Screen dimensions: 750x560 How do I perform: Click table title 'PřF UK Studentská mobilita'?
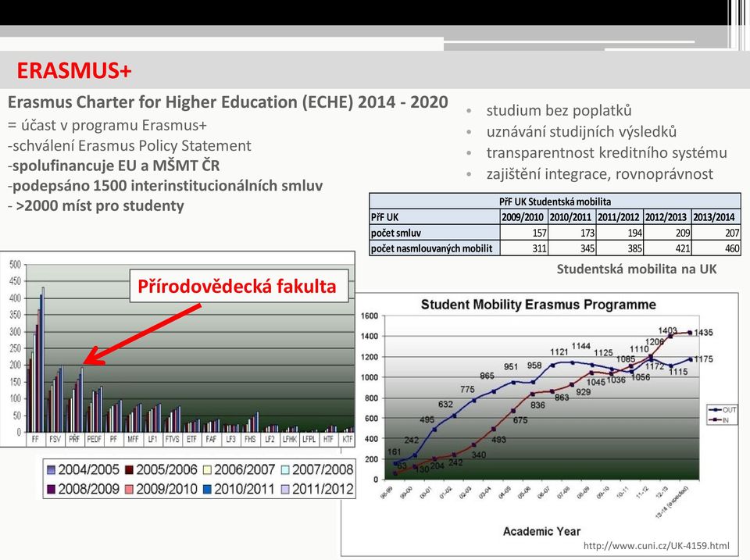[x=555, y=202]
